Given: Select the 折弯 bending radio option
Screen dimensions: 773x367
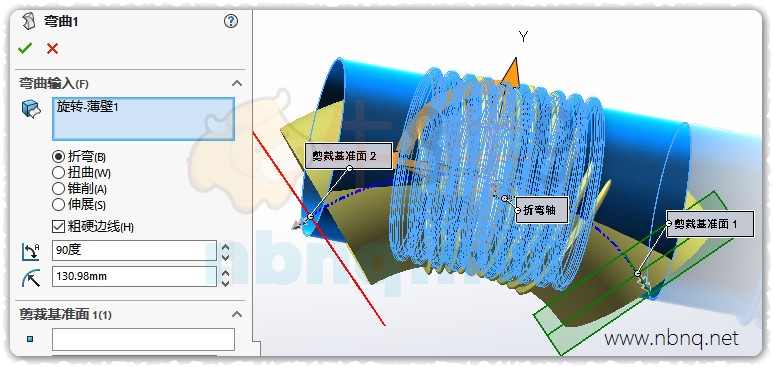Looking at the screenshot, I should [x=58, y=157].
